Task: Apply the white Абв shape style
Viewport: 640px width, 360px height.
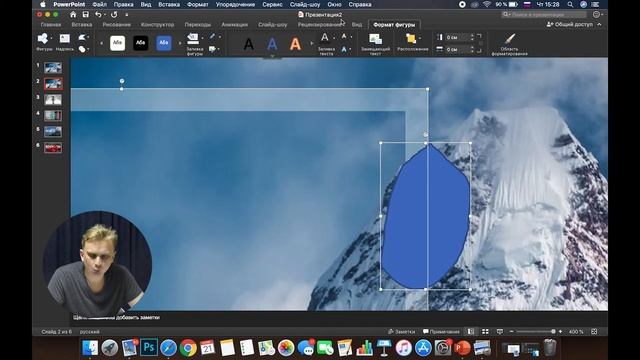Action: coord(118,43)
